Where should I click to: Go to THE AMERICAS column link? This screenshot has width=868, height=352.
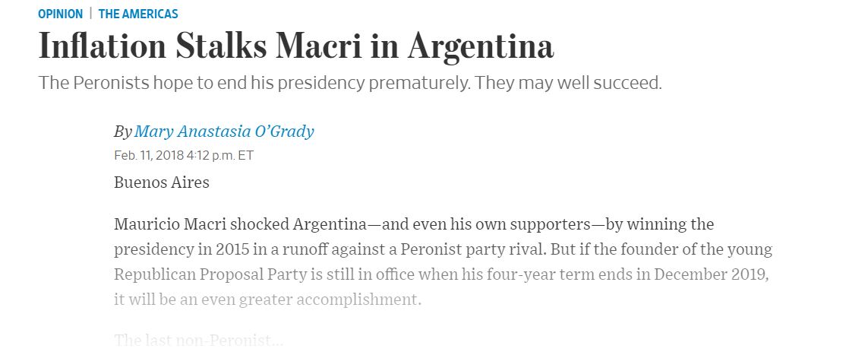click(x=138, y=14)
